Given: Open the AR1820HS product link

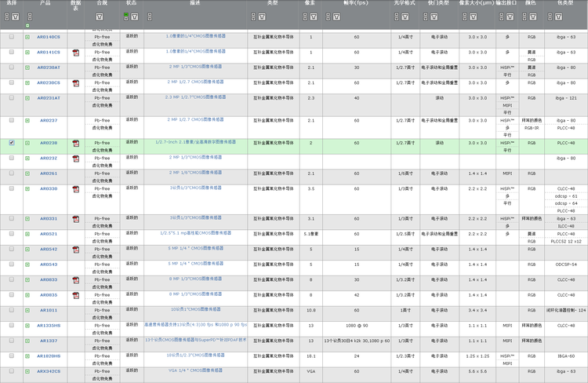Looking at the screenshot, I should pos(49,356).
